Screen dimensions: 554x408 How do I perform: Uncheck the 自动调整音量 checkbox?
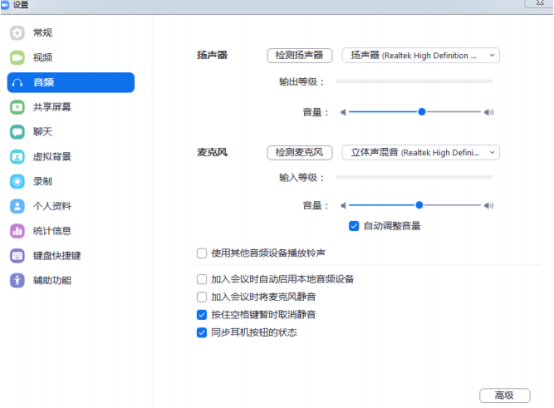[354, 226]
